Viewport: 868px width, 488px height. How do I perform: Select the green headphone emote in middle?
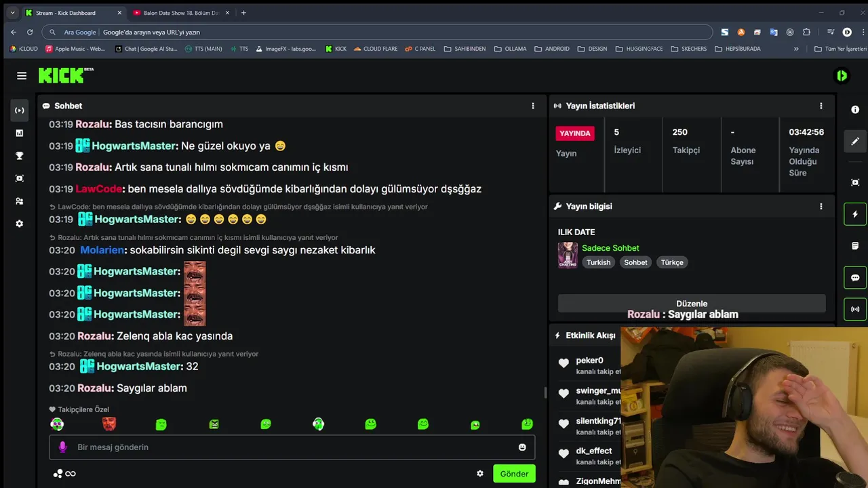click(318, 424)
